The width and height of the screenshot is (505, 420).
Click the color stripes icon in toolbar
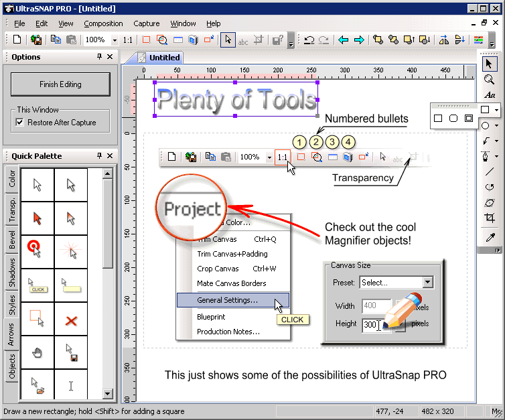(x=478, y=40)
